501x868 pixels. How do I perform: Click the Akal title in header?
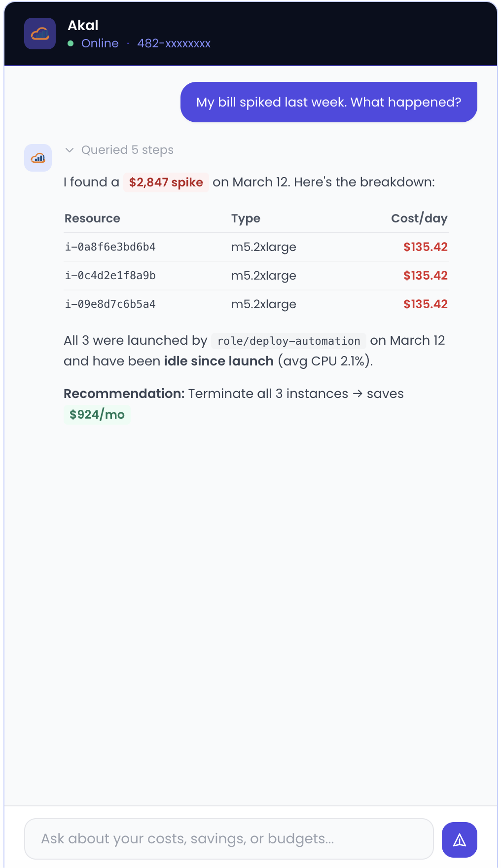83,26
